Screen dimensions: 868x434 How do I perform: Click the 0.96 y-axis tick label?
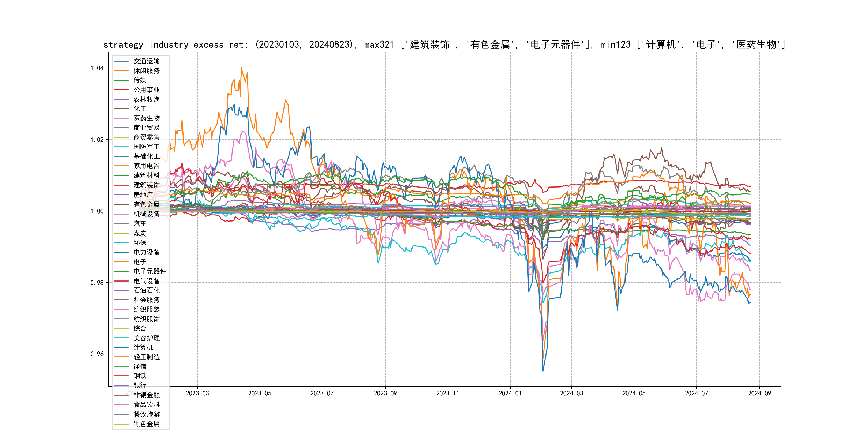[97, 354]
